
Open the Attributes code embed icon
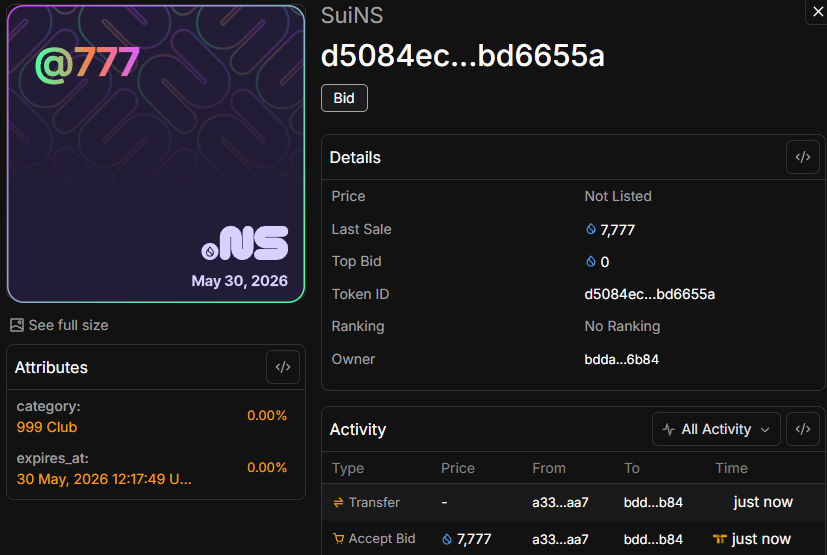point(283,367)
